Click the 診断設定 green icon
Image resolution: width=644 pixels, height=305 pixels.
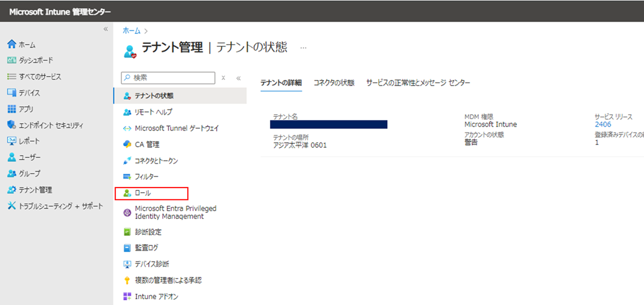pyautogui.click(x=127, y=232)
